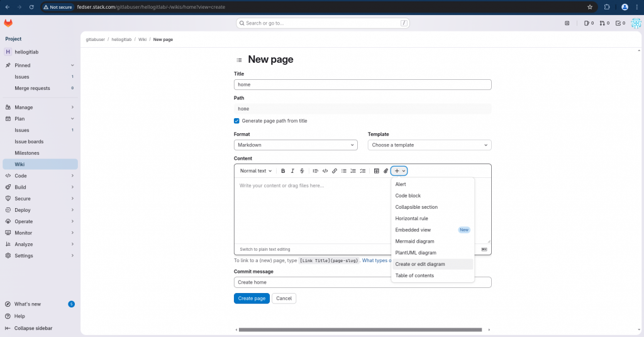This screenshot has height=337, width=644.
Task: Click the strikethrough formatting icon
Action: tap(302, 171)
